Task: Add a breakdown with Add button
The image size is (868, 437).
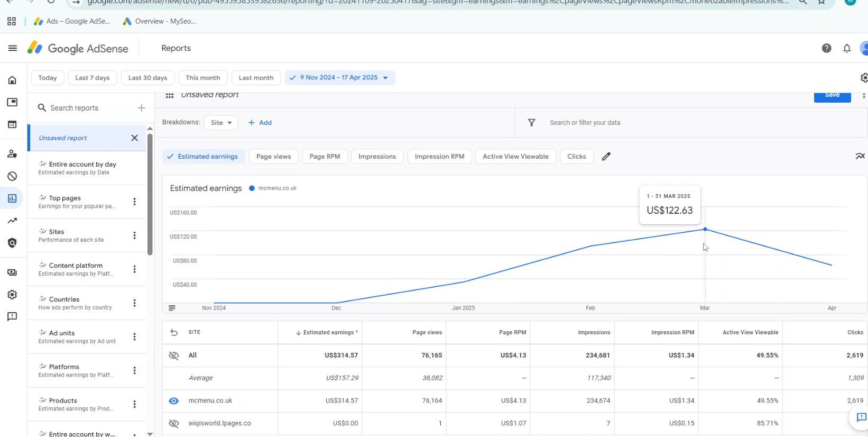Action: pos(260,123)
